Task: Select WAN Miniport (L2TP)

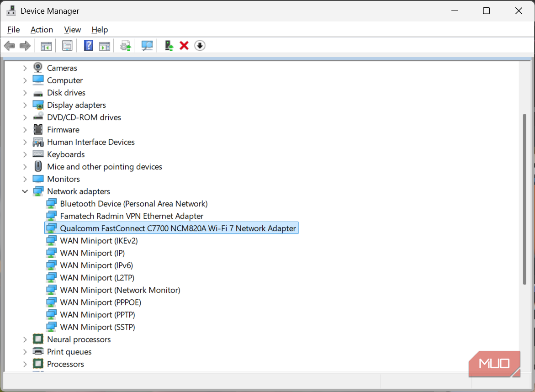Action: (97, 278)
